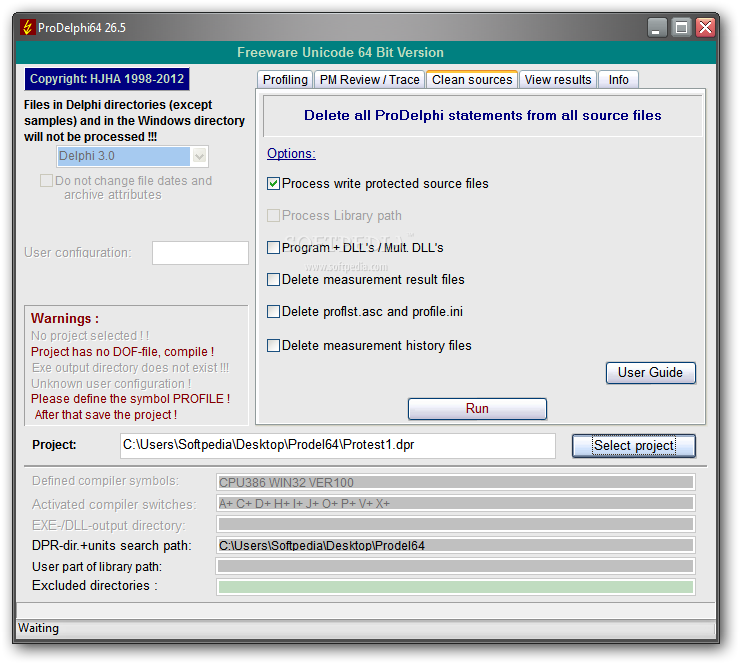Click the Options link
This screenshot has height=664, width=740.
coord(291,154)
